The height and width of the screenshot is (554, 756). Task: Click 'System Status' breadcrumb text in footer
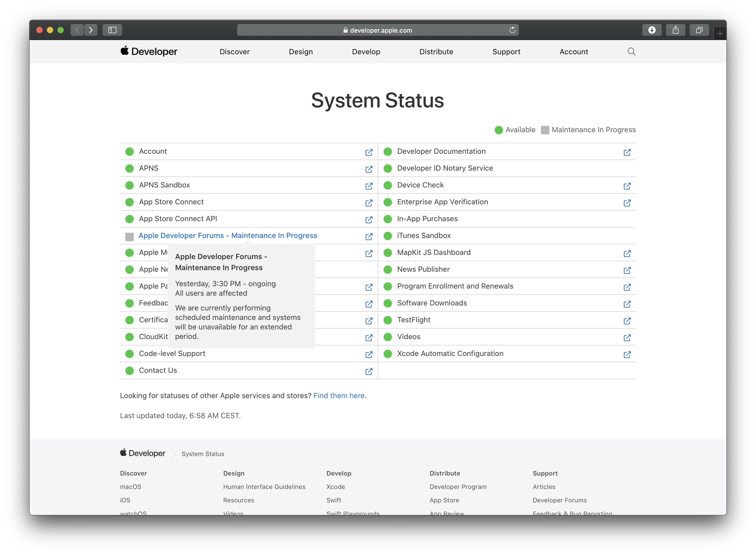click(x=203, y=454)
